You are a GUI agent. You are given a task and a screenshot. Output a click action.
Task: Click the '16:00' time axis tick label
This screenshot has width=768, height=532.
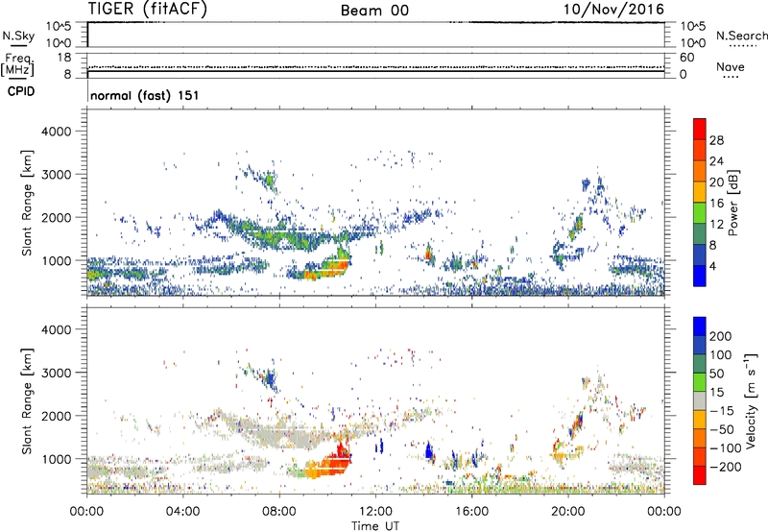(471, 512)
